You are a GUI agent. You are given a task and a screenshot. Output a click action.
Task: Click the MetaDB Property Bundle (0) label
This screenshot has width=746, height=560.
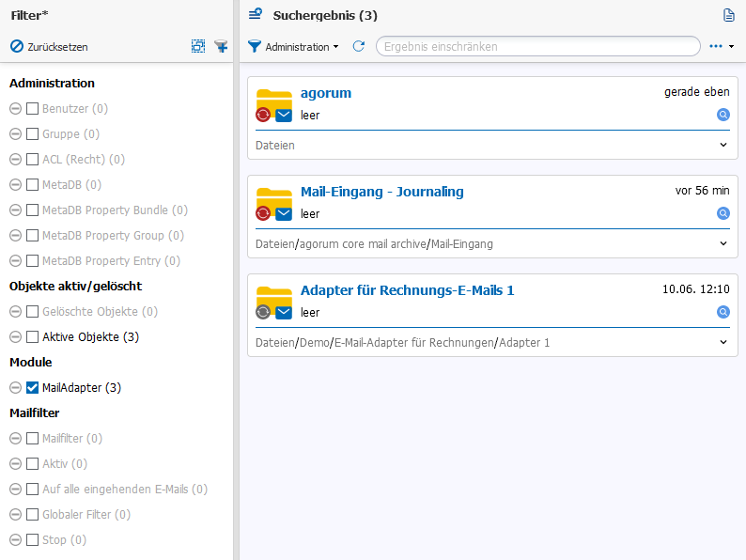116,210
